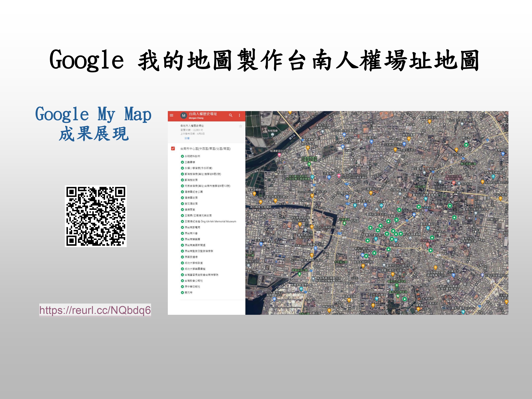The width and height of the screenshot is (532, 399).
Task: Open the three-dot more options menu
Action: (240, 115)
